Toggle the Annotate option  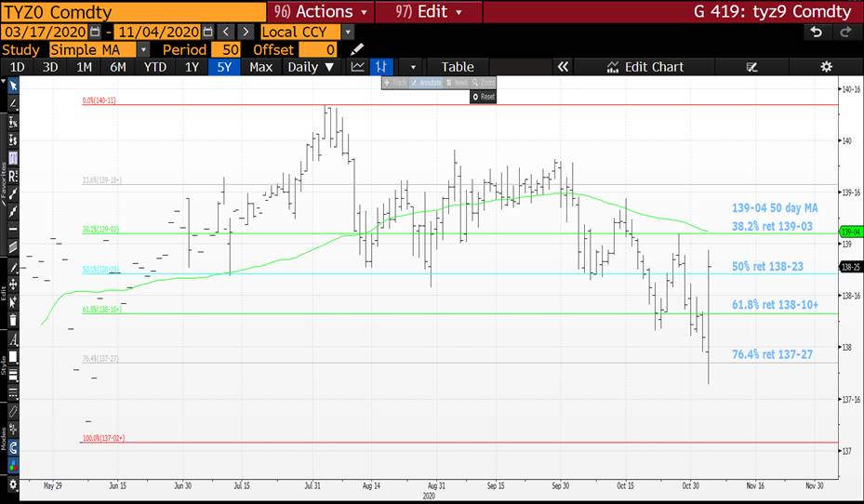click(424, 83)
